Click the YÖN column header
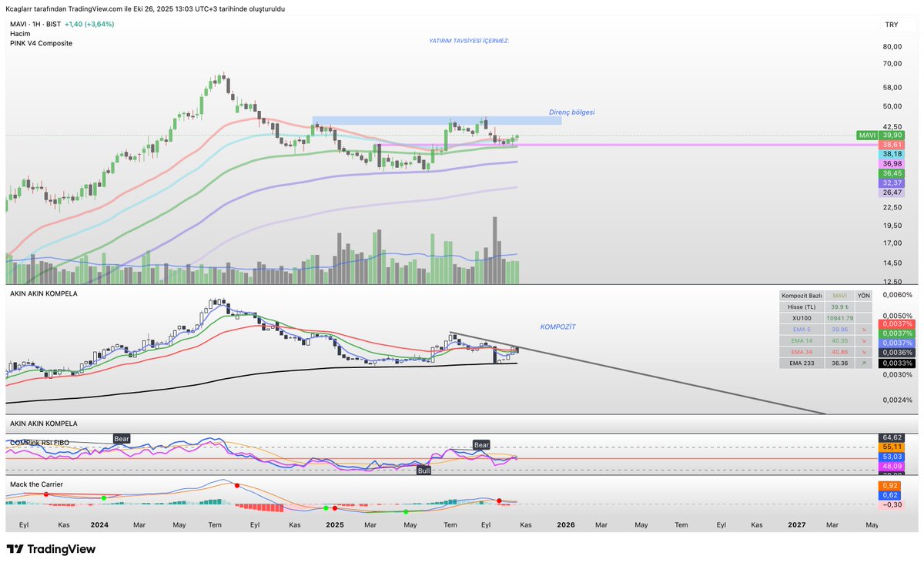Screen dimensions: 924x566 (x=863, y=295)
